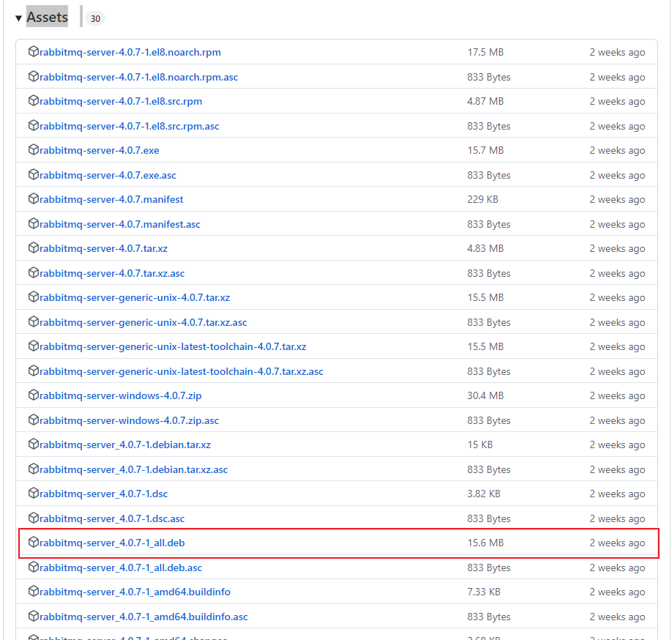
Task: Click package icon beside rabbitmq-server-4.0.7.exe.asc
Action: [34, 174]
